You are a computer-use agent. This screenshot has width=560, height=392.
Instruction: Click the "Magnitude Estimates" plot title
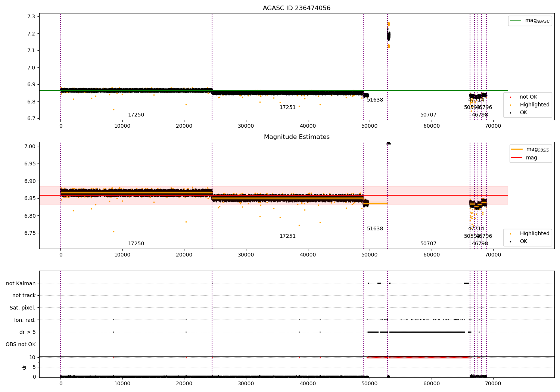[296, 137]
